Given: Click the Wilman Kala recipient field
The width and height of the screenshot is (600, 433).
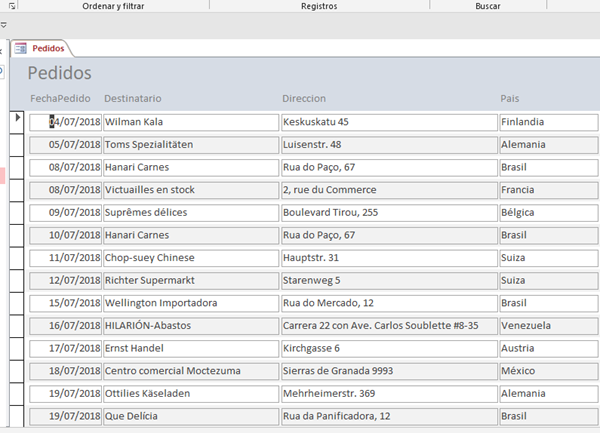Looking at the screenshot, I should pyautogui.click(x=191, y=122).
